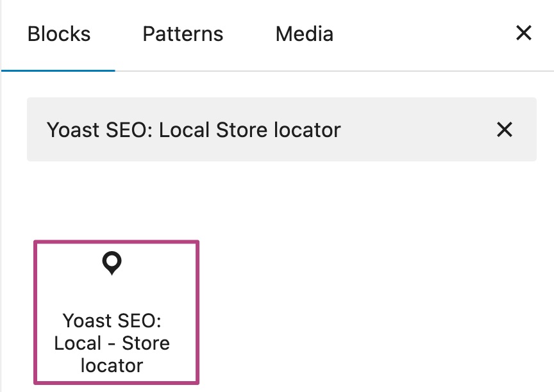
Task: Dismiss the inserter using the top X icon
Action: pos(524,33)
